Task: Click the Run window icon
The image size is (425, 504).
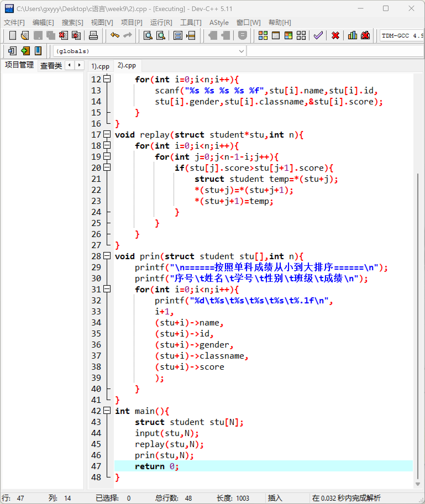Action: pyautogui.click(x=276, y=35)
